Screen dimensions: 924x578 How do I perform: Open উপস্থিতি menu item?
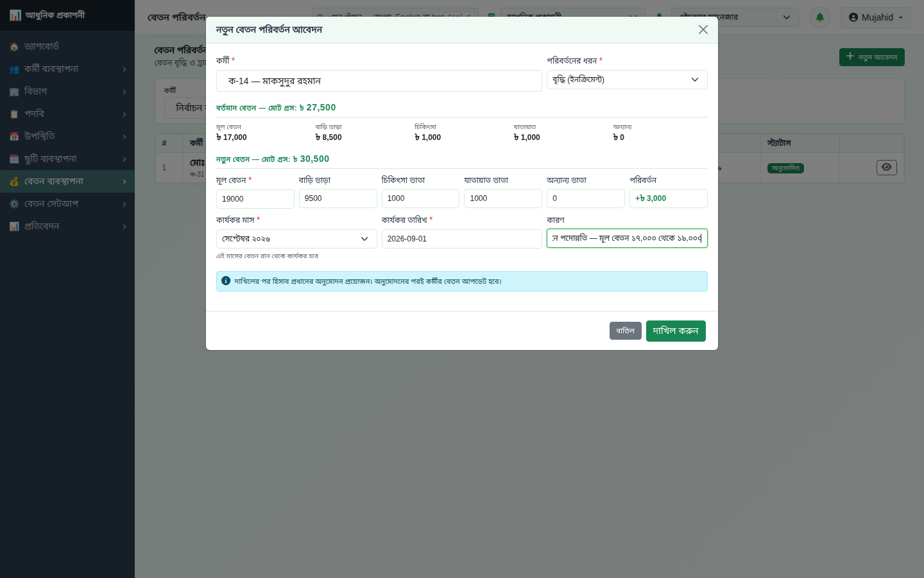(x=67, y=136)
